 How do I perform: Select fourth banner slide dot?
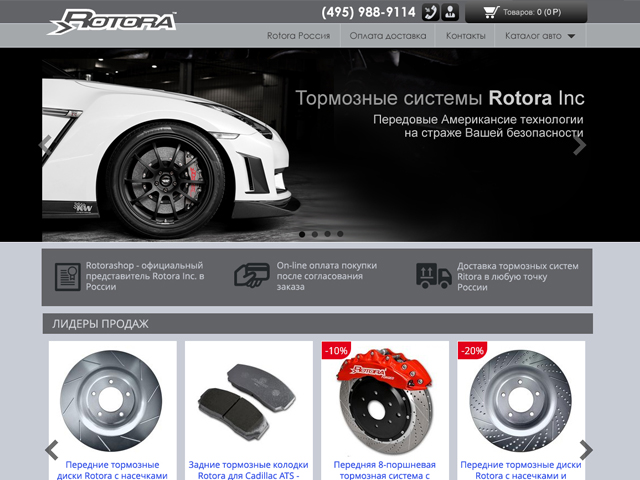pyautogui.click(x=340, y=234)
